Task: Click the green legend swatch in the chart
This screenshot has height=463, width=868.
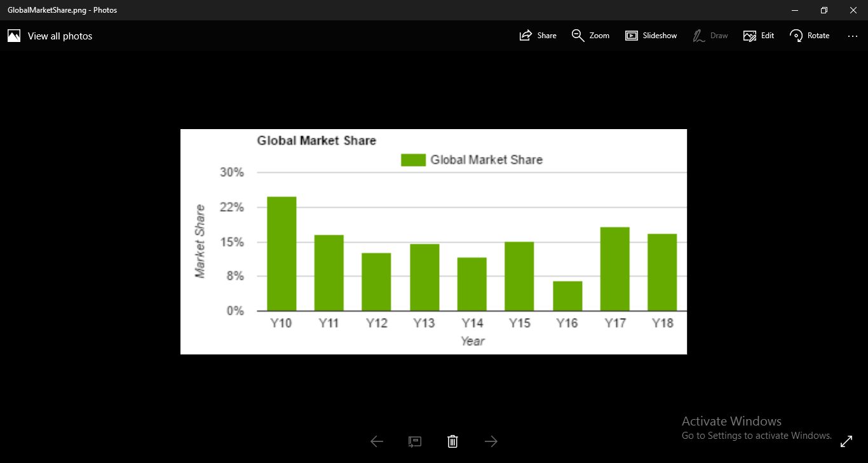Action: [x=413, y=160]
